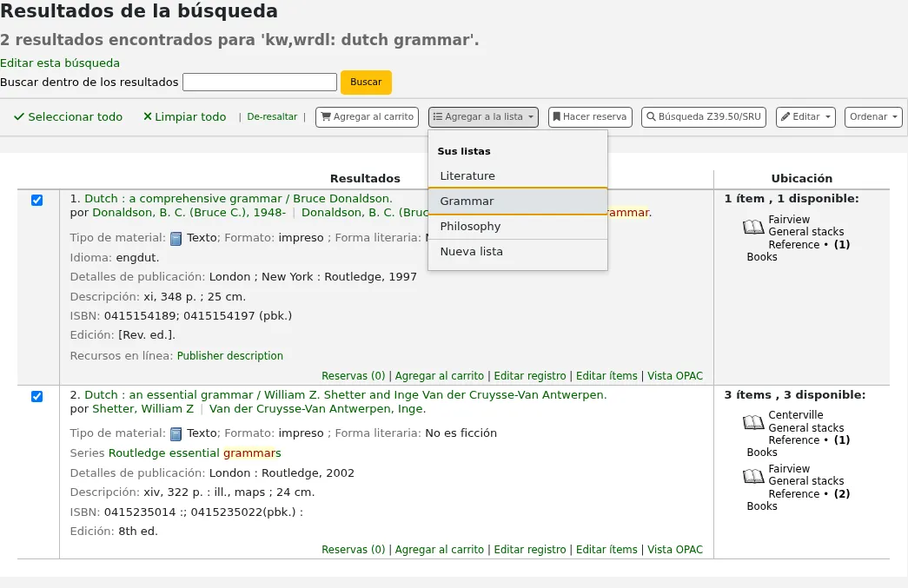Image resolution: width=908 pixels, height=588 pixels.
Task: Click Editar registro for result 1
Action: 530,376
